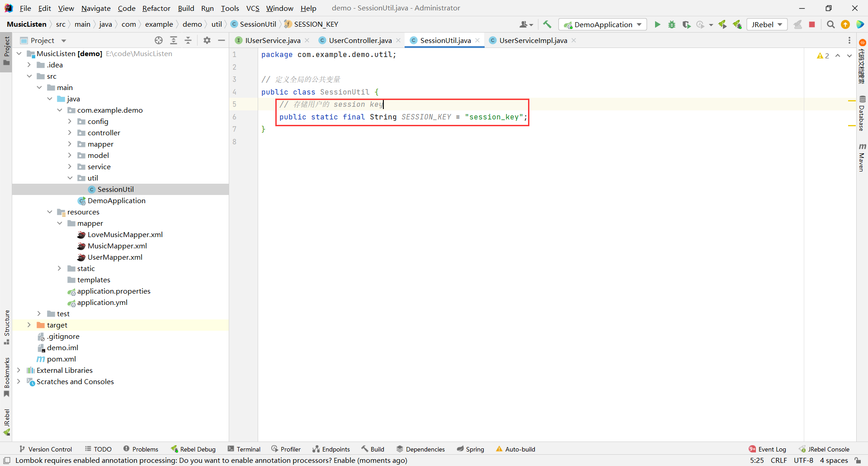Switch to IUserService.java tab

273,40
